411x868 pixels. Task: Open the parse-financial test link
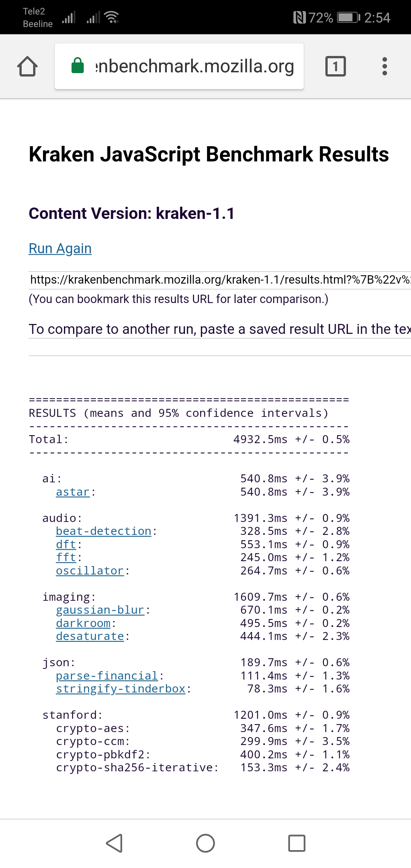pos(107,676)
